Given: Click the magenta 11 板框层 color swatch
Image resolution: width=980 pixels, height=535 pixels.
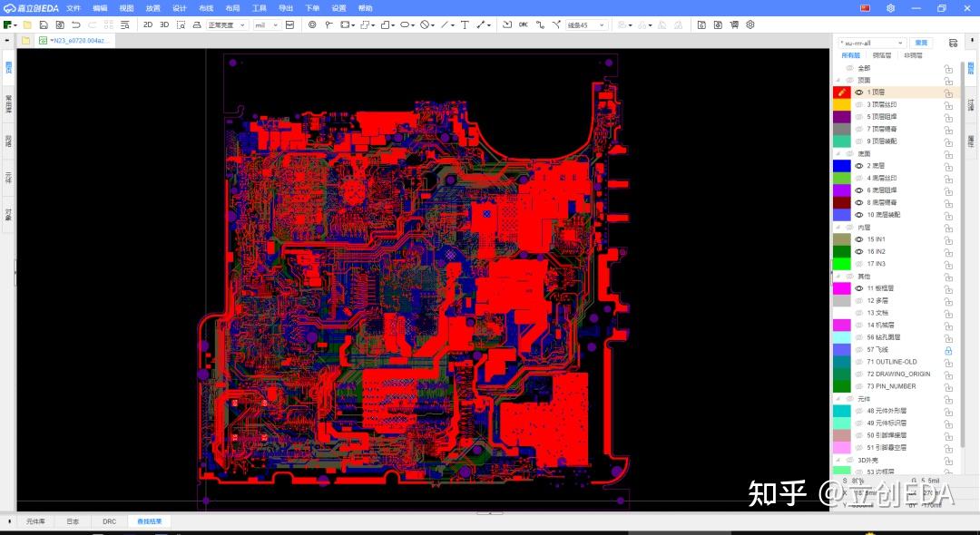Looking at the screenshot, I should pyautogui.click(x=842, y=288).
